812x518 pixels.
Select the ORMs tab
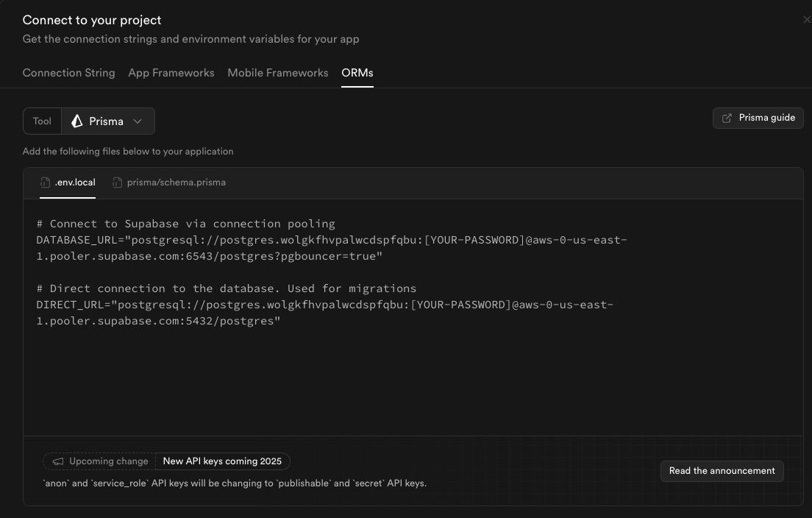[x=357, y=73]
